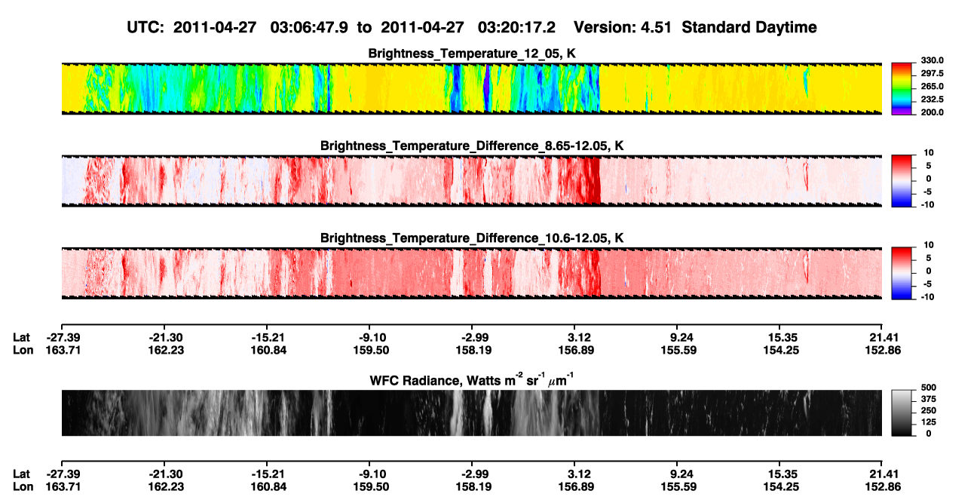980x503 pixels.
Task: Click longitude 160.84 above WFC Radiance panel
Action: pos(268,350)
